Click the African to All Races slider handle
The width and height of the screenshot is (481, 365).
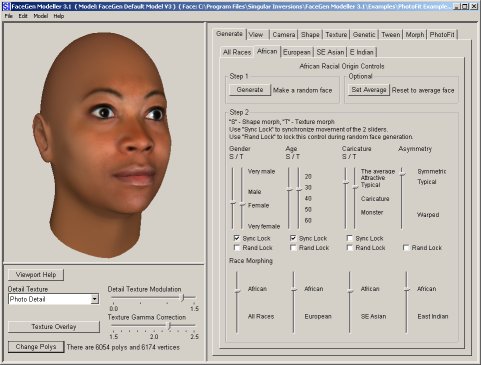coord(237,291)
